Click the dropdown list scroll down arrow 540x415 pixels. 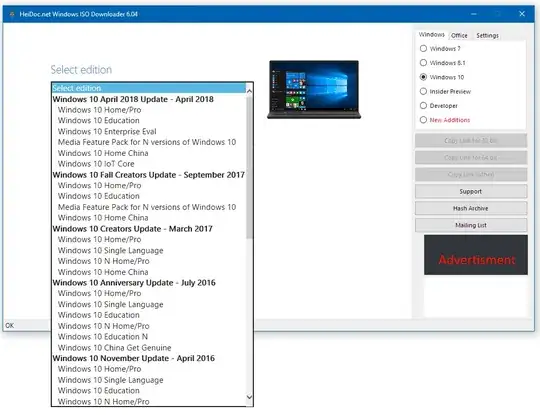point(249,397)
